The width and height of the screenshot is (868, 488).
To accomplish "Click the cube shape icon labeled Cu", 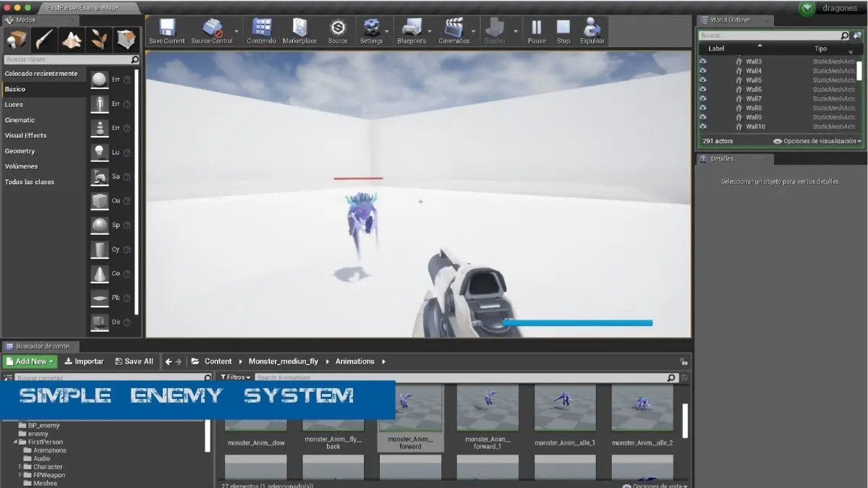I will pyautogui.click(x=99, y=201).
